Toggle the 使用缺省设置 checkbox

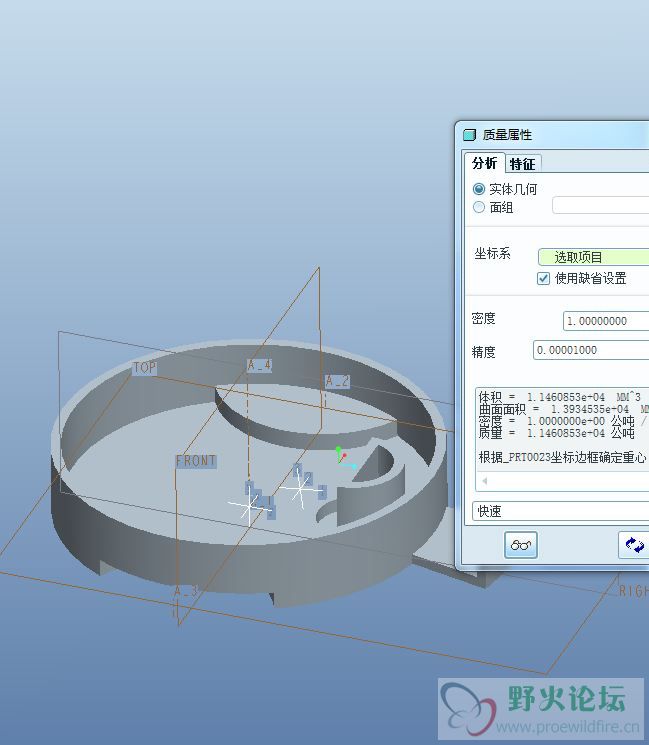coord(543,278)
